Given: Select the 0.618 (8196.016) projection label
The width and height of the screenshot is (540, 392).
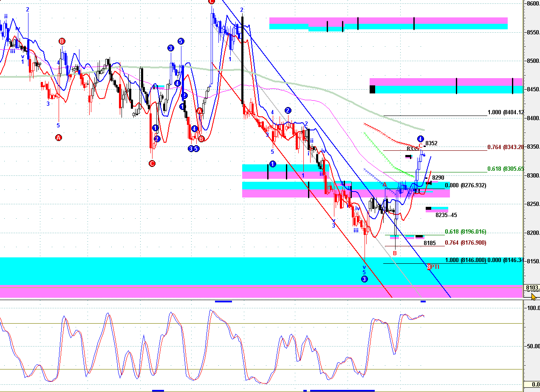Looking at the screenshot, I should (466, 232).
